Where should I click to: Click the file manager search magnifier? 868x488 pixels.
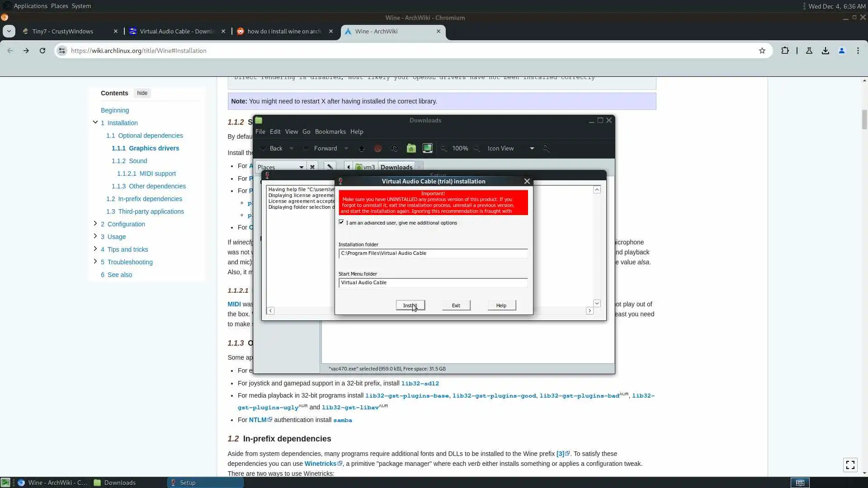546,148
